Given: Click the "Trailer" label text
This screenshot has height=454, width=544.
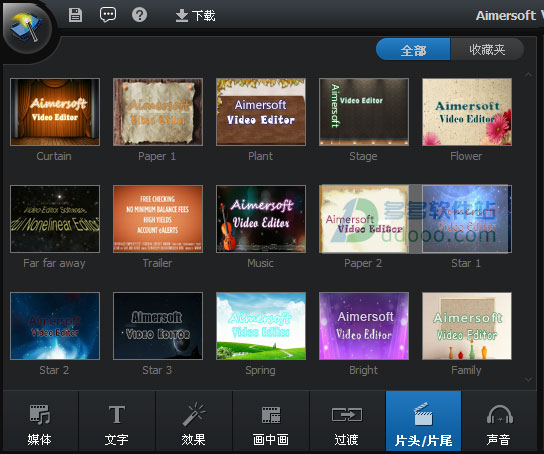Looking at the screenshot, I should click(x=158, y=263).
